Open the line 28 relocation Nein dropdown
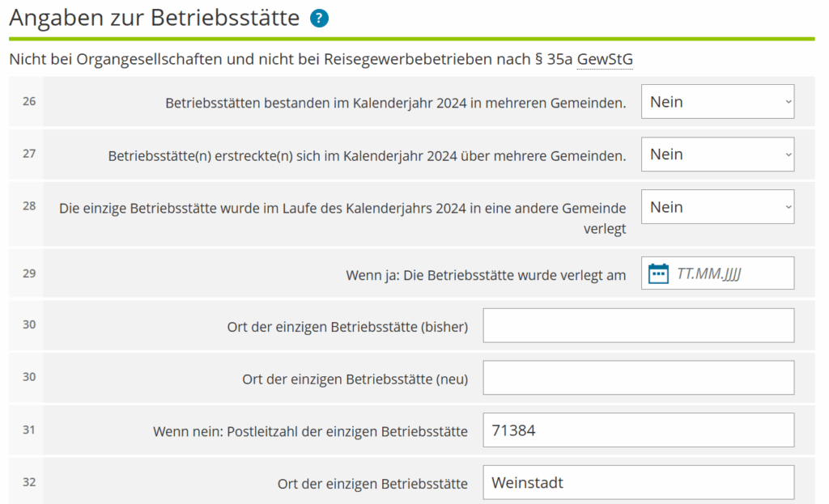The image size is (829, 504). [x=717, y=207]
